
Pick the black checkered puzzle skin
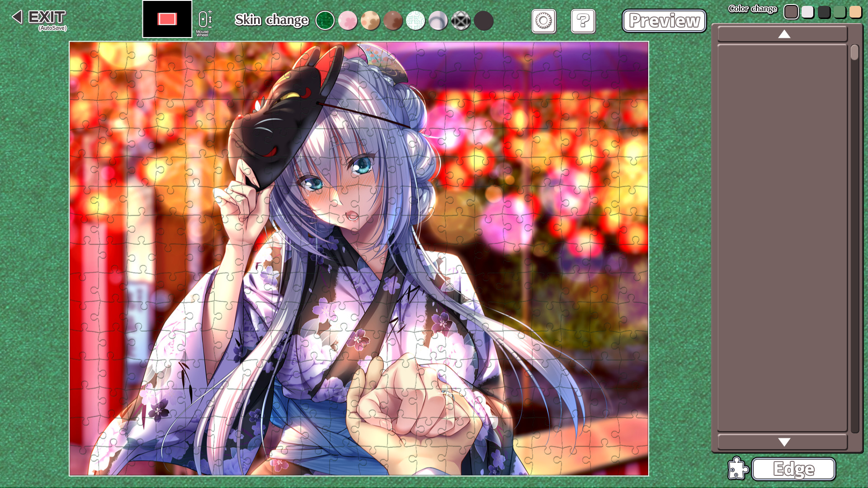461,20
